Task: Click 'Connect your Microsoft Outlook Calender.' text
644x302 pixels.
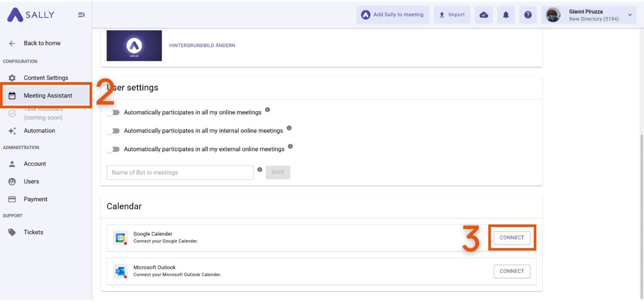Action: [x=177, y=275]
